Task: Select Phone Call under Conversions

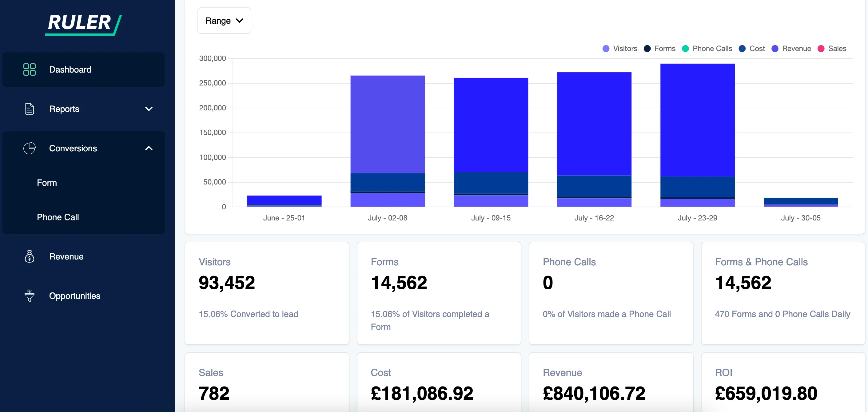Action: [58, 217]
